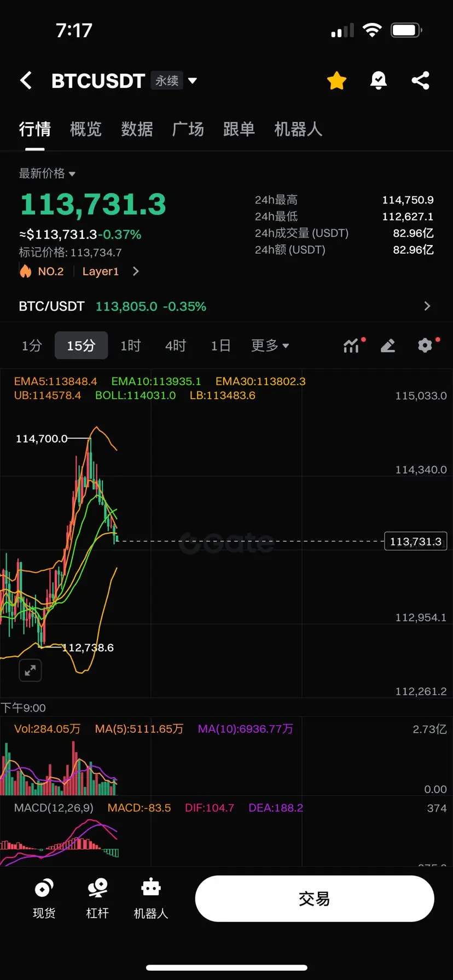The height and width of the screenshot is (980, 453).
Task: Tap the white 交易 button
Action: (315, 899)
